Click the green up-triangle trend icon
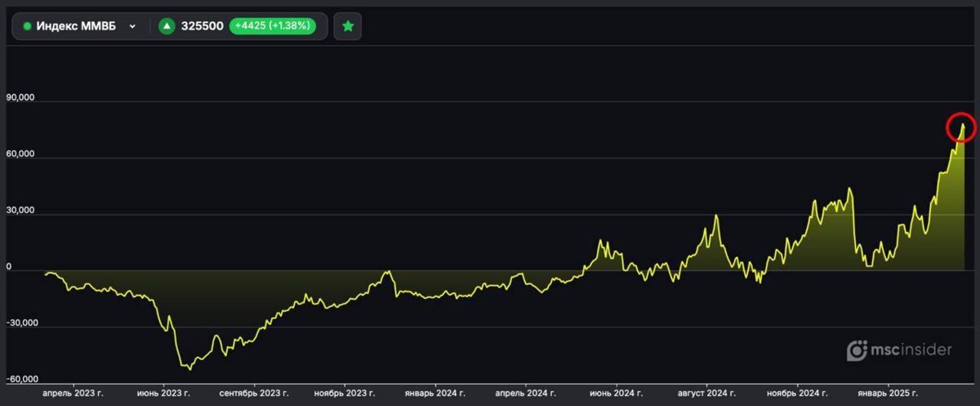980x406 pixels. pyautogui.click(x=167, y=26)
